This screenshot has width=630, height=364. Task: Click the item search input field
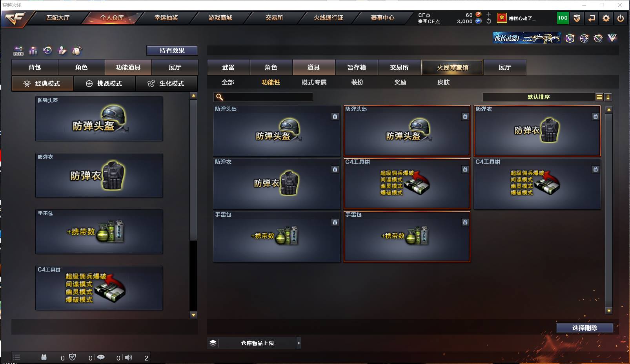coord(263,97)
